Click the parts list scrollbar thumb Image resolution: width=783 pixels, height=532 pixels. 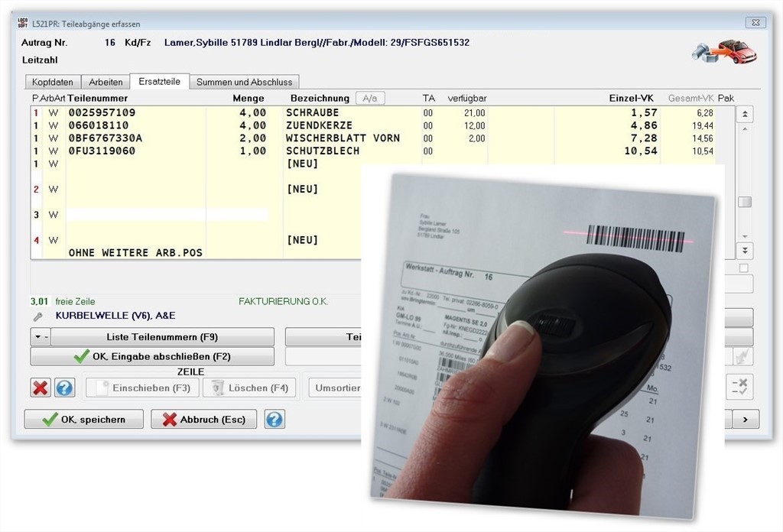[744, 202]
